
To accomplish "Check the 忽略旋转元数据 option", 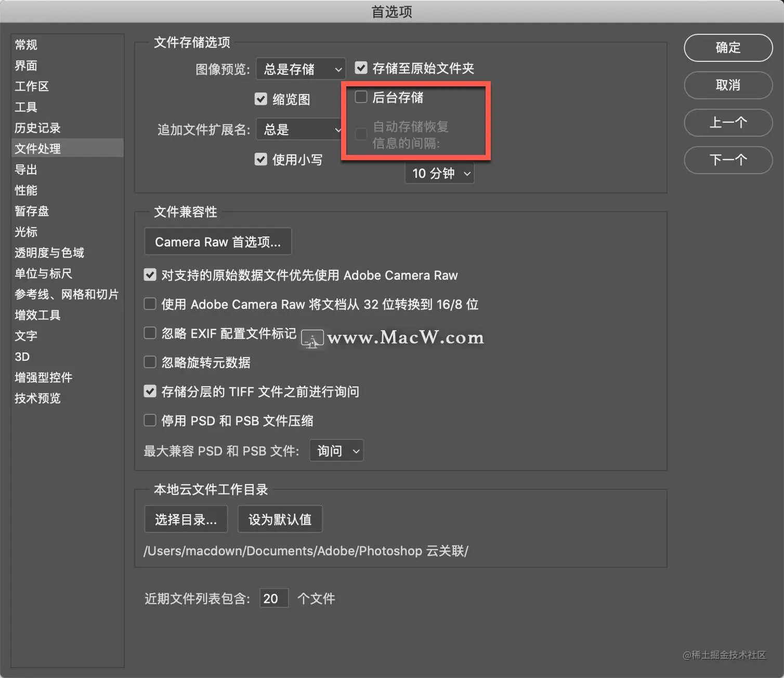I will (x=150, y=362).
